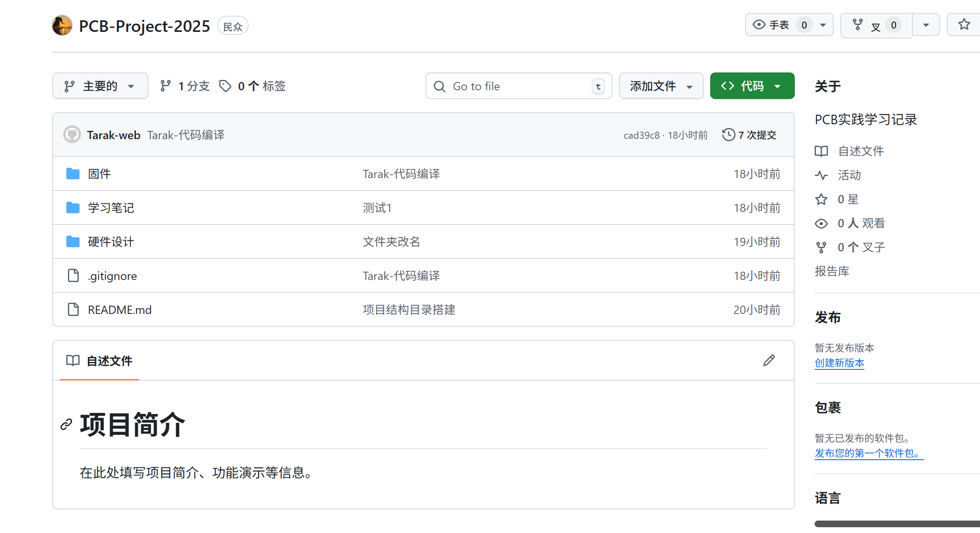Image resolution: width=980 pixels, height=533 pixels.
Task: Click the Tarak-web commit author avatar
Action: (72, 135)
